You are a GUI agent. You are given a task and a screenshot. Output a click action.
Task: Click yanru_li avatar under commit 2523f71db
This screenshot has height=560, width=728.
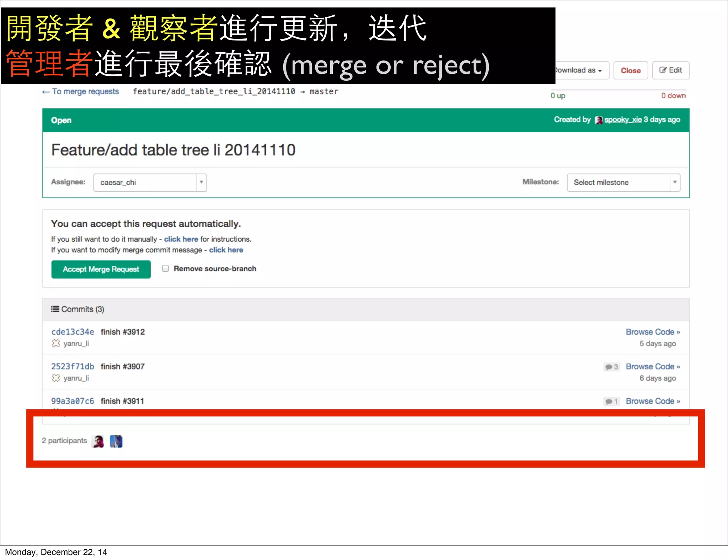tap(56, 378)
